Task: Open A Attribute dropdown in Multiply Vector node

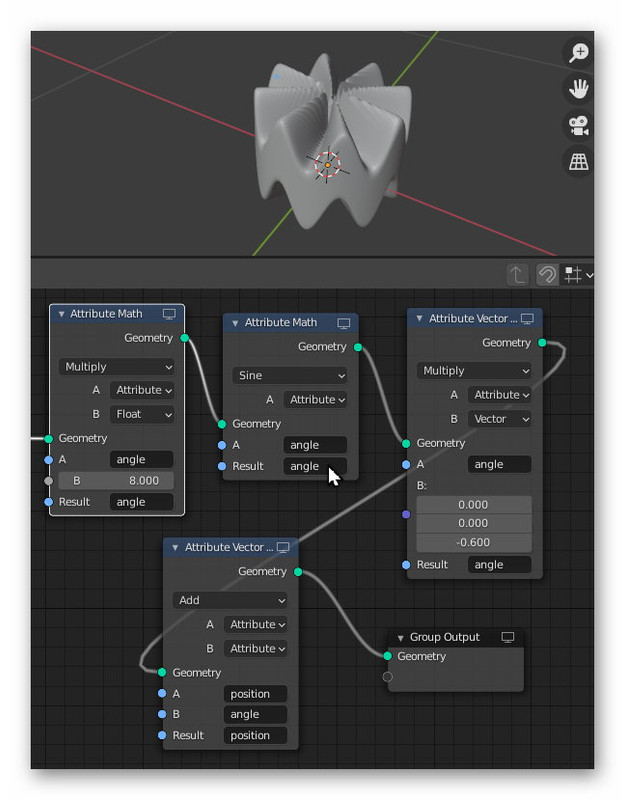Action: [500, 395]
